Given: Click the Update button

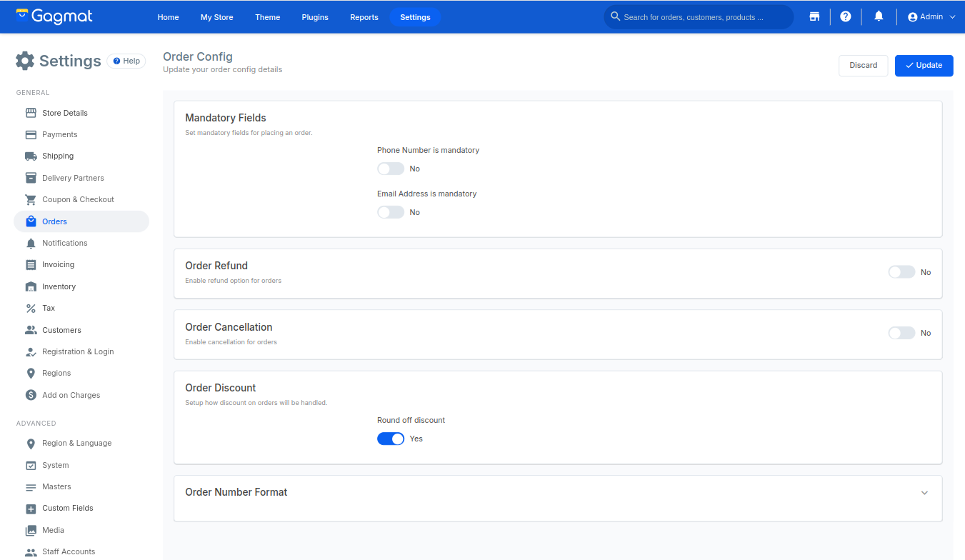Looking at the screenshot, I should tap(924, 65).
